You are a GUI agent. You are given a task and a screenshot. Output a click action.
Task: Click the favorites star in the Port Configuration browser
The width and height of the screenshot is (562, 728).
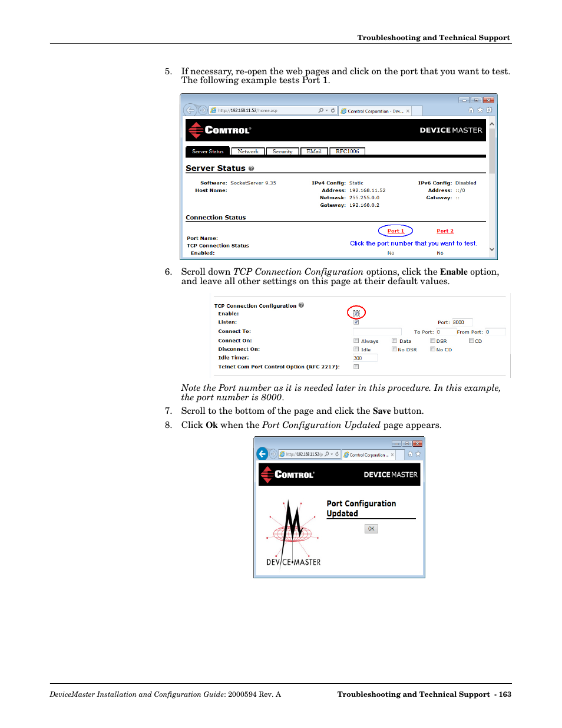pos(418,454)
